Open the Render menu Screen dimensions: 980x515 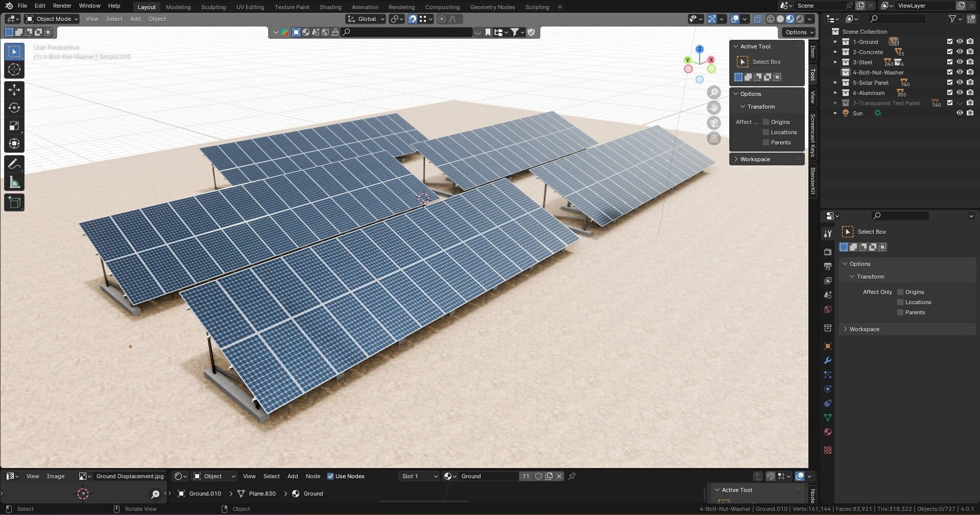(62, 6)
